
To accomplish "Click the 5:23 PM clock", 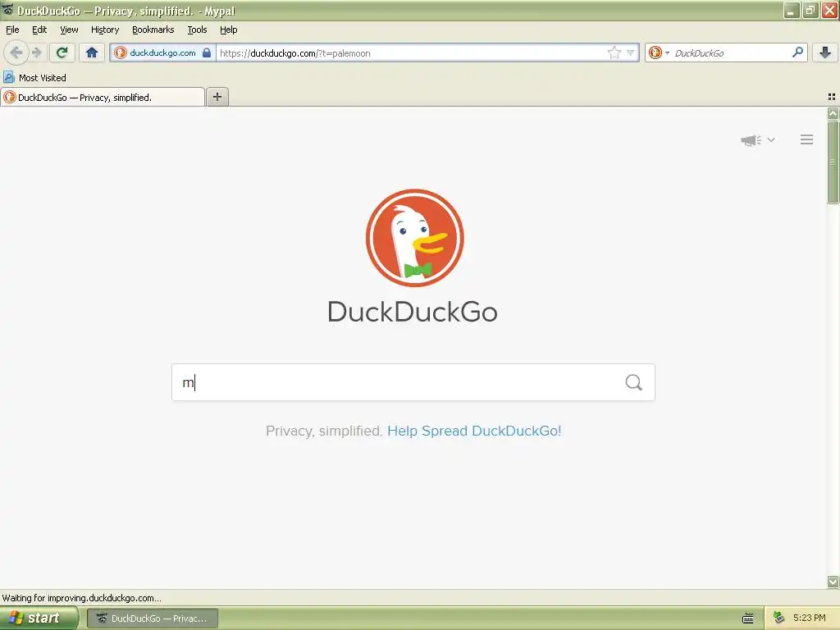I will (x=810, y=618).
